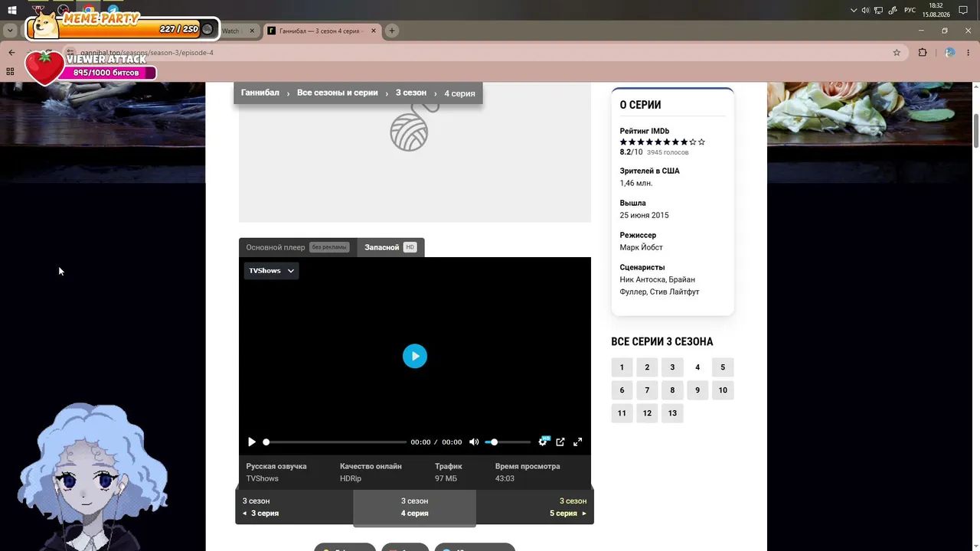Select the Запасной HD player tab

click(x=390, y=247)
